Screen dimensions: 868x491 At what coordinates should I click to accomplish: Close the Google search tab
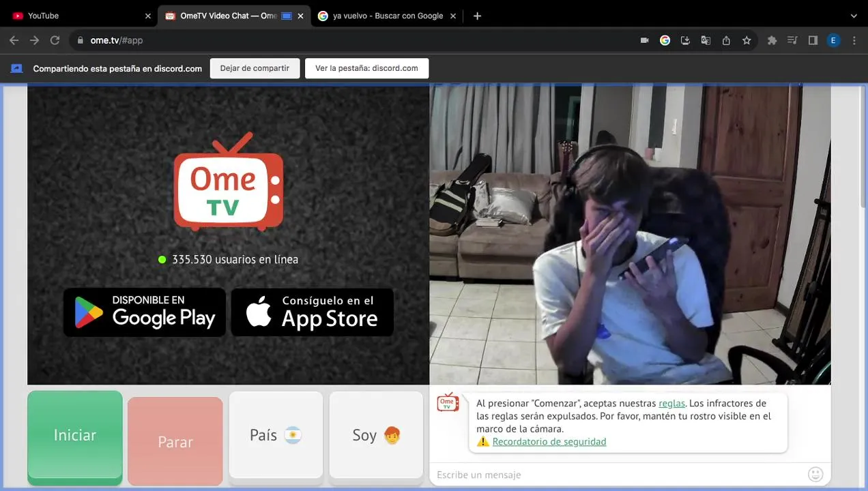point(453,16)
